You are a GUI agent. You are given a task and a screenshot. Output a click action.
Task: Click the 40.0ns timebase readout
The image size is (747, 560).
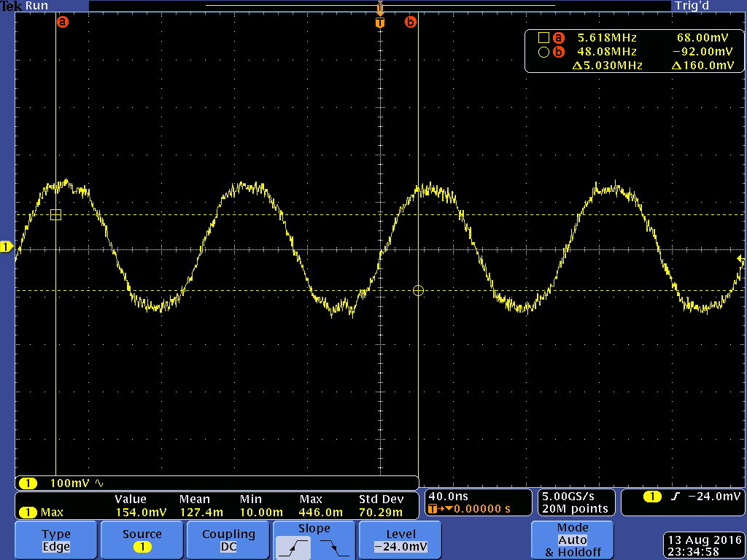449,496
